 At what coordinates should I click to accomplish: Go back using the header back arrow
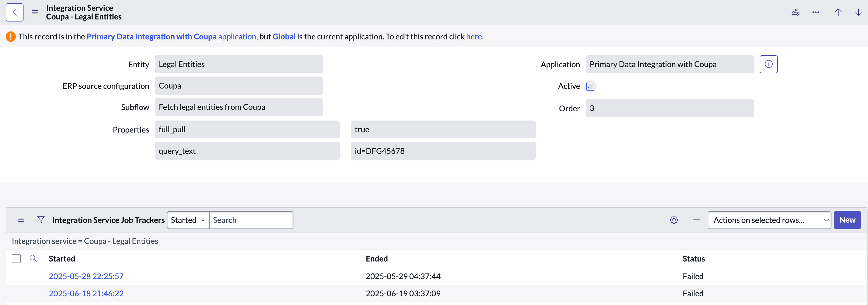[15, 13]
